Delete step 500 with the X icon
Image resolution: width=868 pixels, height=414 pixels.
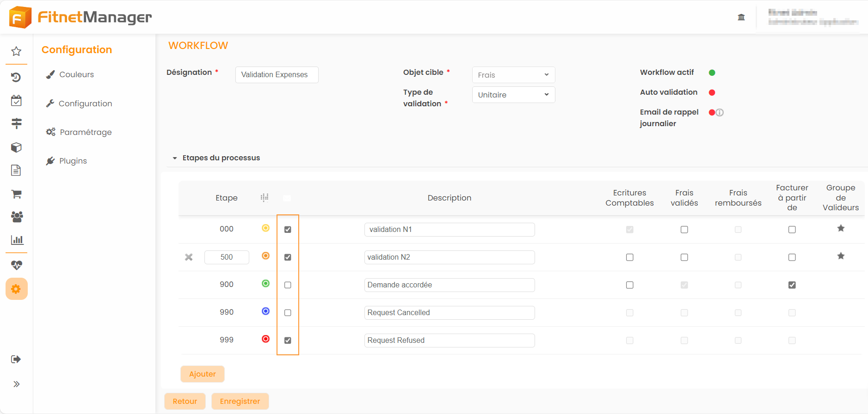coord(189,257)
